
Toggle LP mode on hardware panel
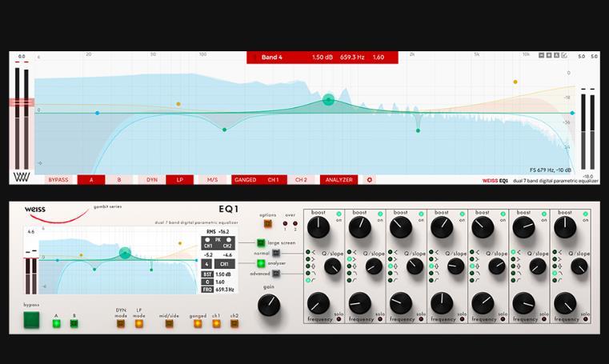139,324
